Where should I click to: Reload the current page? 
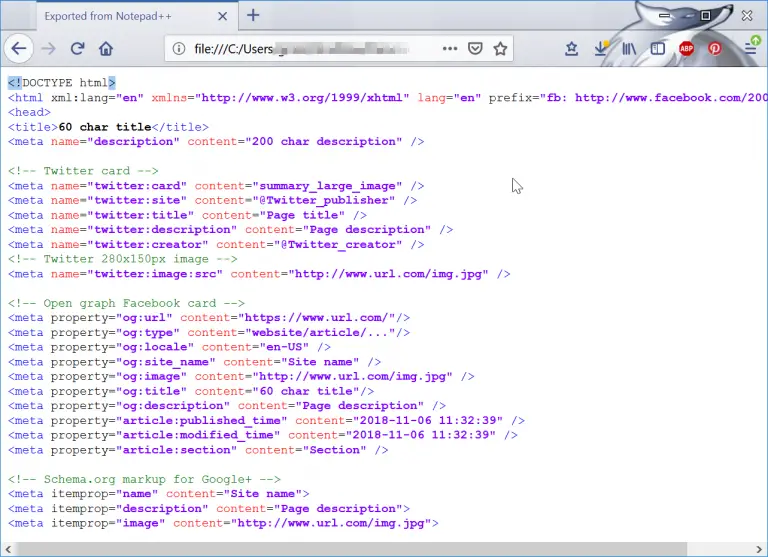pos(77,48)
